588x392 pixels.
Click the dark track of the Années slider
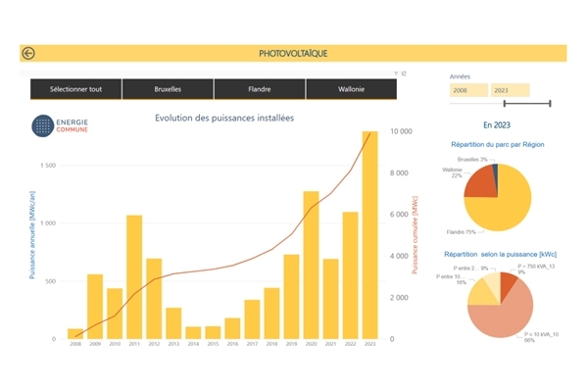527,103
